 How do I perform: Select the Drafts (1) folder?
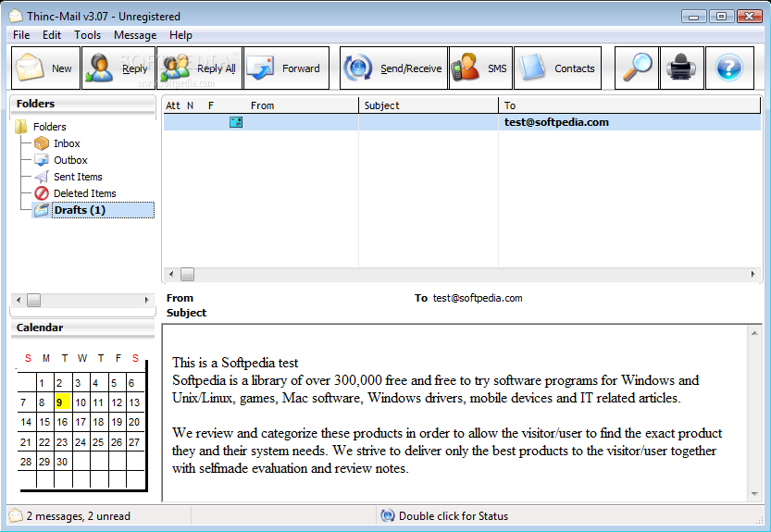103,210
